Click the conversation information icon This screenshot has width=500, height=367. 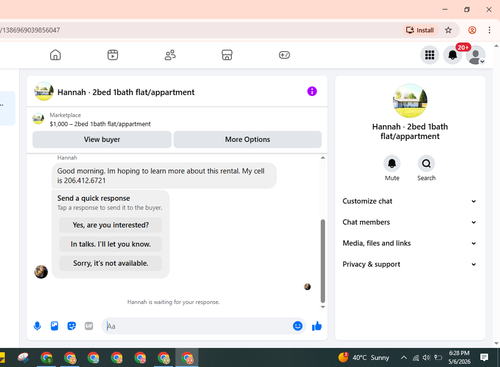[312, 91]
